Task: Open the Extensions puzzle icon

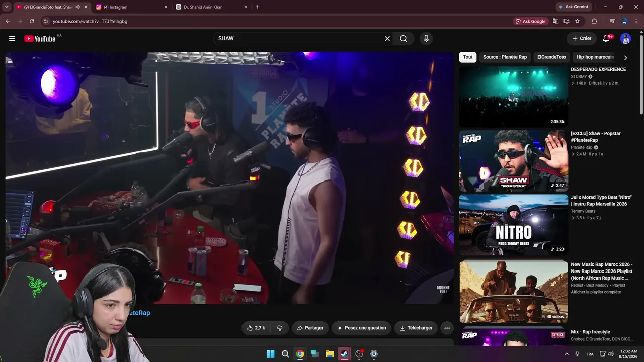Action: pyautogui.click(x=594, y=21)
